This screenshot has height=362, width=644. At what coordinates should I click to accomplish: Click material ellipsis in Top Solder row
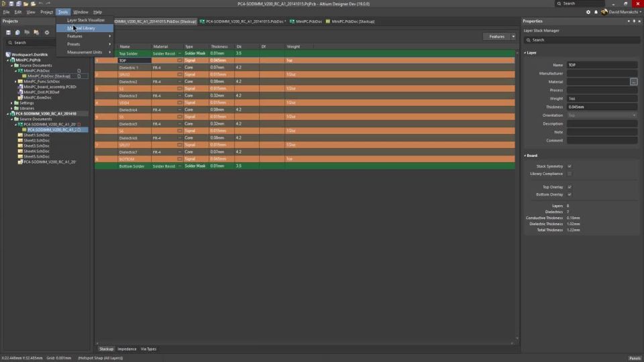180,54
